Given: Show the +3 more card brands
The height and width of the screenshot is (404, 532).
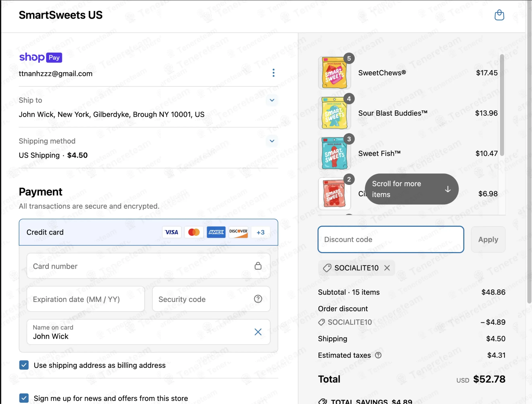Looking at the screenshot, I should (x=260, y=232).
